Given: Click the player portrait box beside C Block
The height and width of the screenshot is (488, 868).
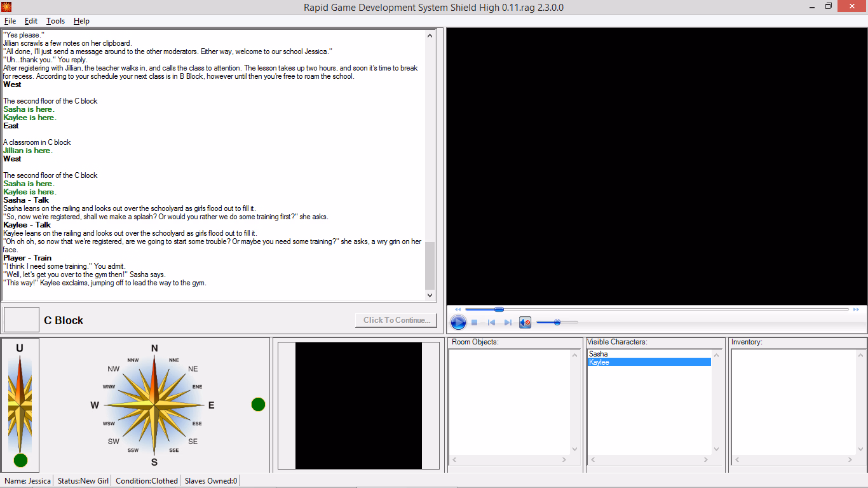Looking at the screenshot, I should [22, 320].
